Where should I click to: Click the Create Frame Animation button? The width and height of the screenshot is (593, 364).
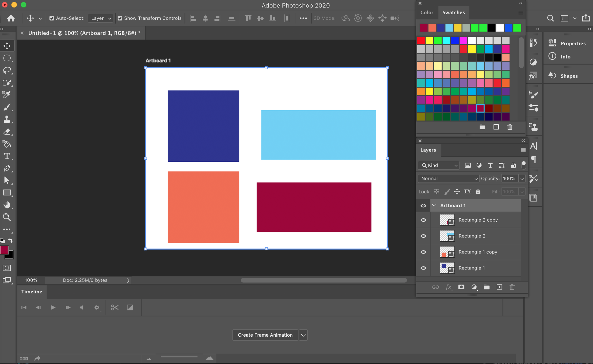pyautogui.click(x=265, y=335)
